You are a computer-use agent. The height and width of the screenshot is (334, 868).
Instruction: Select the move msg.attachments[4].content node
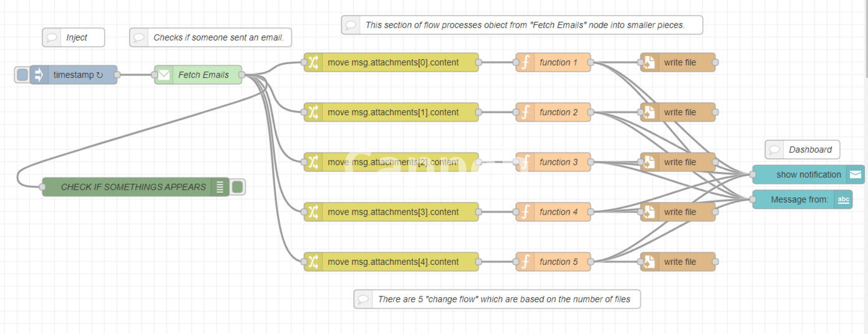392,262
